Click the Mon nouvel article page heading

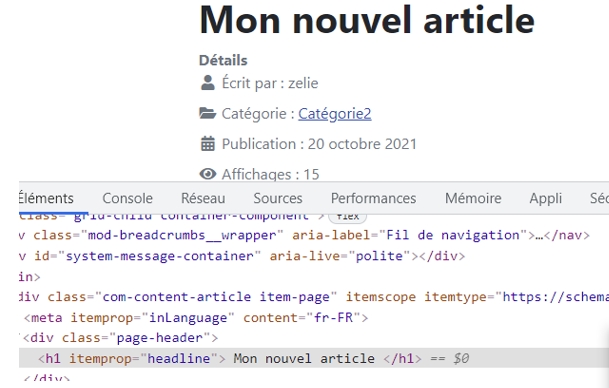(367, 20)
